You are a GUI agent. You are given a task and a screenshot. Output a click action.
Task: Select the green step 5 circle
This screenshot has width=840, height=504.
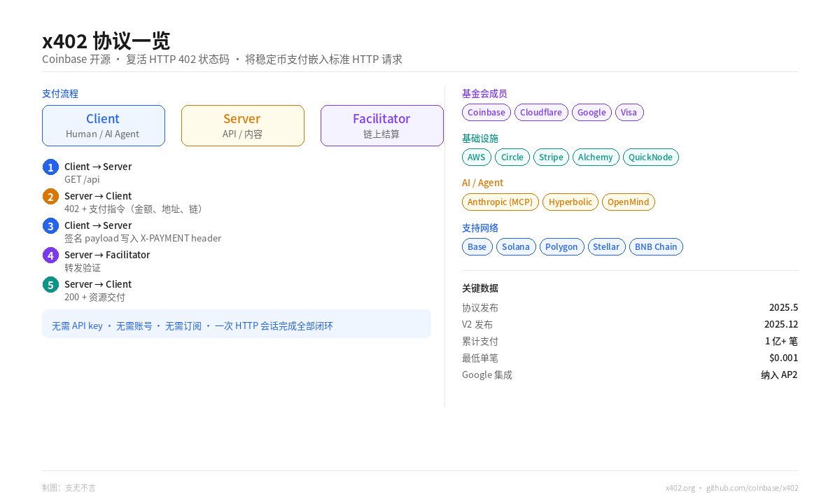[x=50, y=284]
